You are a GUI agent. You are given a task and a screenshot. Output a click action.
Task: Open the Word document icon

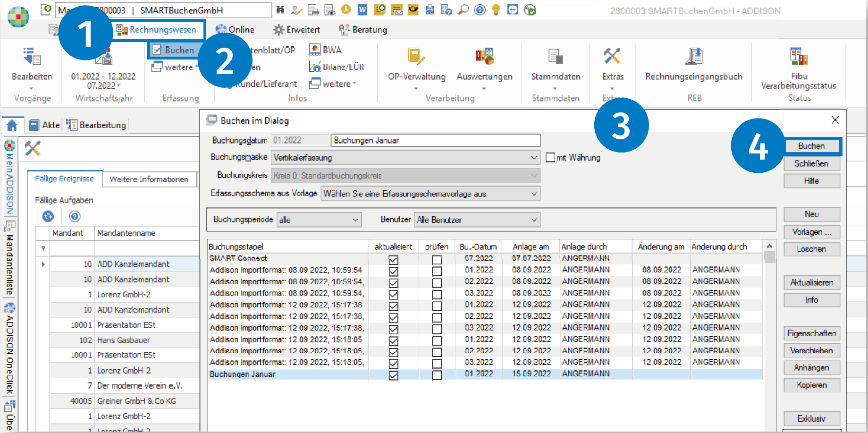[x=362, y=10]
